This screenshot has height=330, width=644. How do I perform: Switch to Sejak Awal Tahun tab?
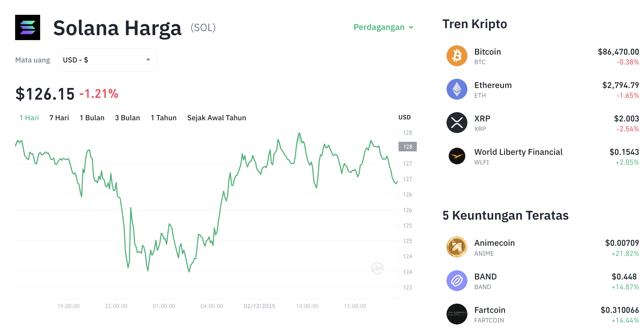coord(216,118)
